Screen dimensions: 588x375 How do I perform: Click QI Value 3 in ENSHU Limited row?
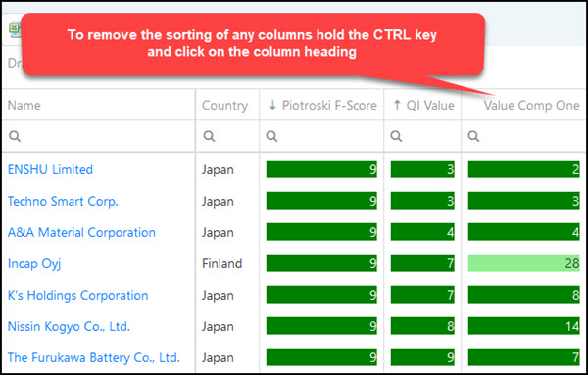(x=422, y=169)
